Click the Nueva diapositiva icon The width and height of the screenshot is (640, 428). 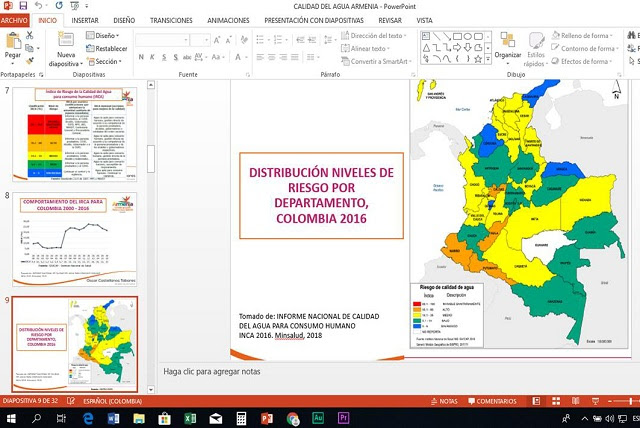[67, 40]
